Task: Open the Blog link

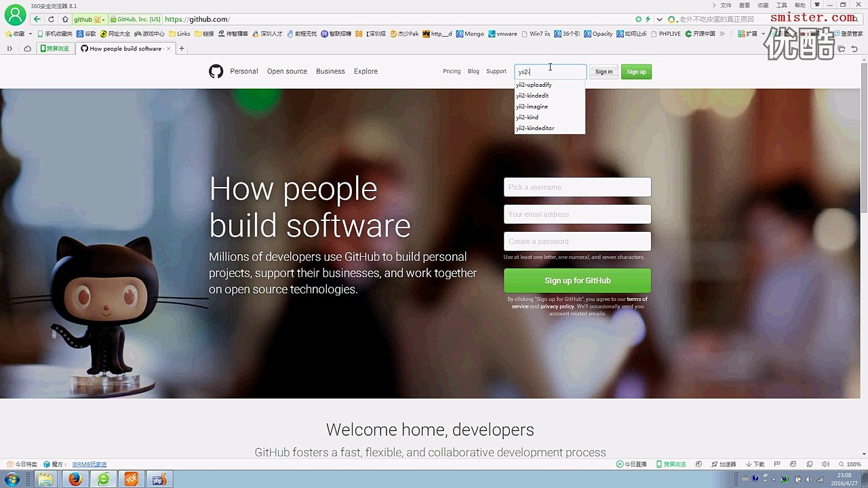Action: (x=473, y=71)
